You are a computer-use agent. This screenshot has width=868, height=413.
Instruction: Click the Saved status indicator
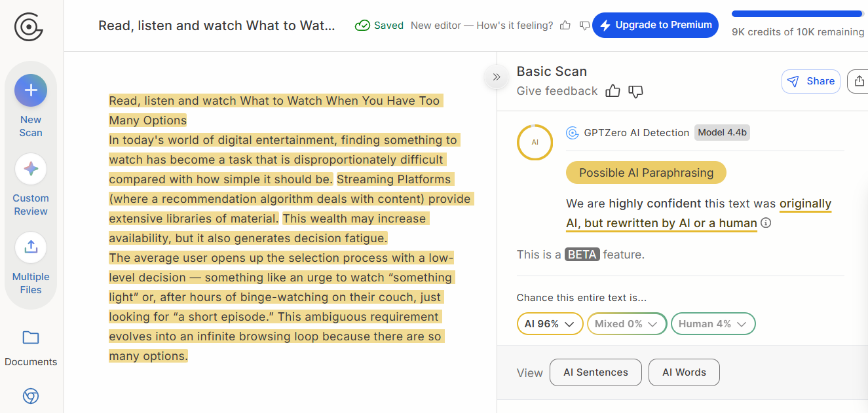pos(379,26)
